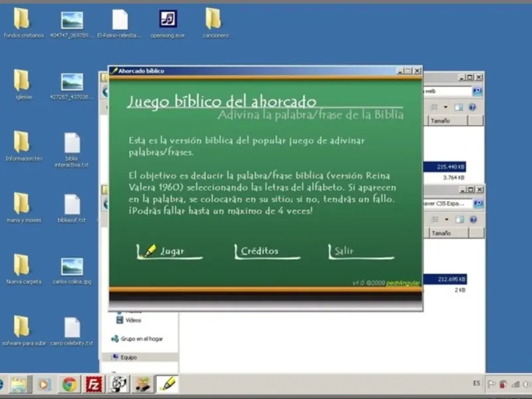Select the bibliasof.txt file icon

72,207
